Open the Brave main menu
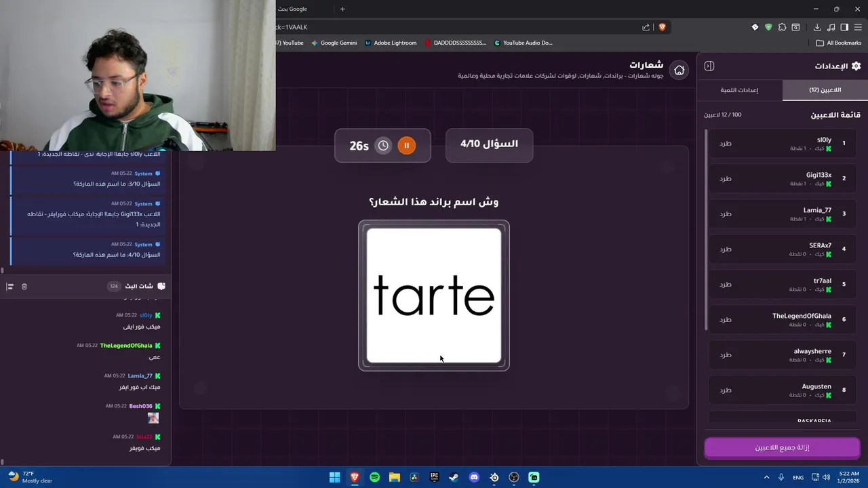 point(859,27)
